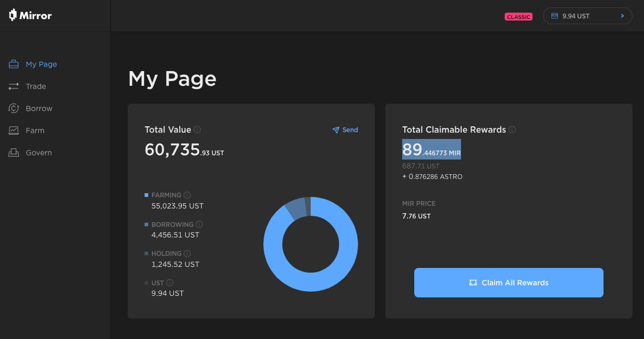644x339 pixels.
Task: Click the Total Claimable Rewards label
Action: click(454, 129)
